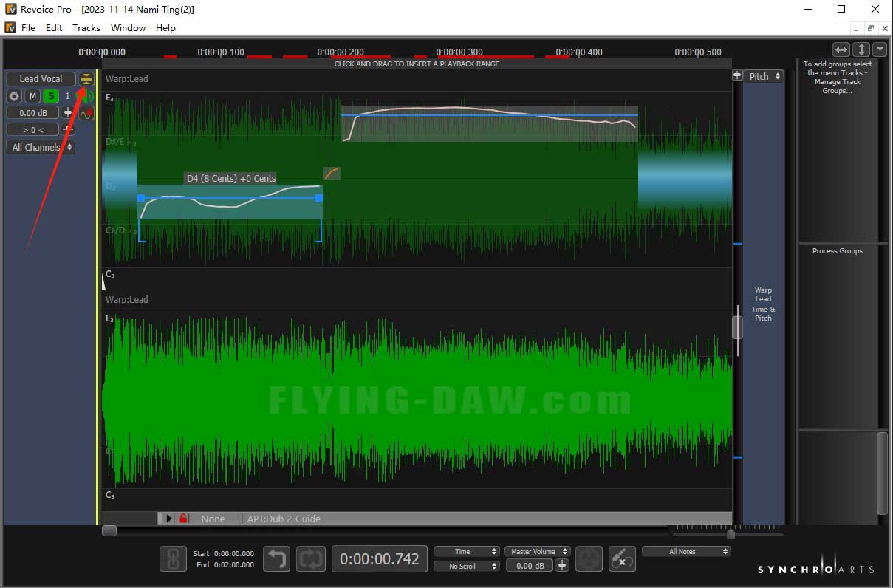Image resolution: width=893 pixels, height=588 pixels.
Task: Click the master volume fader icon
Action: pyautogui.click(x=562, y=566)
